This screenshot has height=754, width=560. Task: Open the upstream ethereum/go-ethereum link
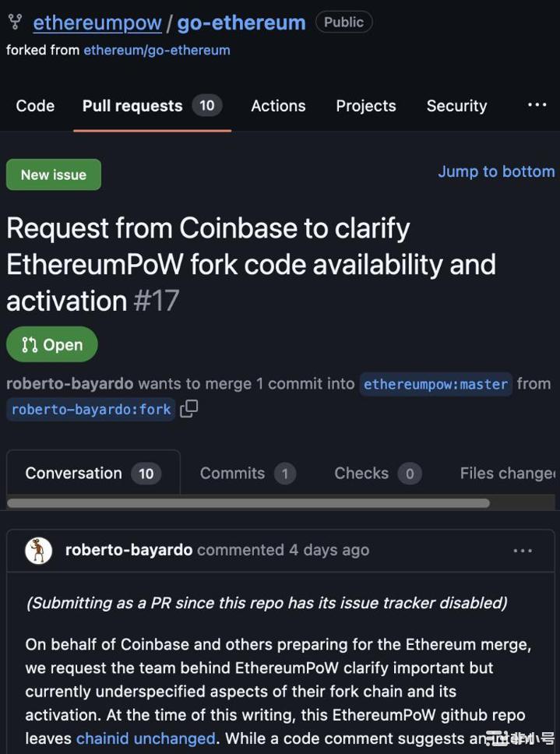[157, 51]
